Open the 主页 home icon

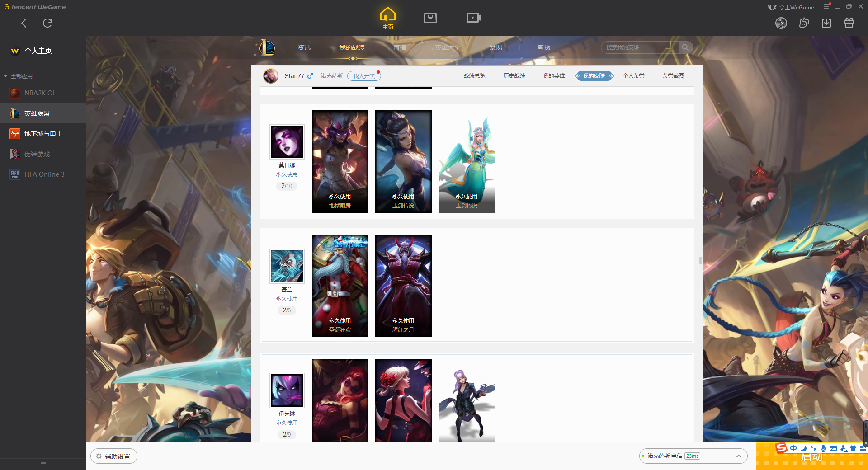388,19
